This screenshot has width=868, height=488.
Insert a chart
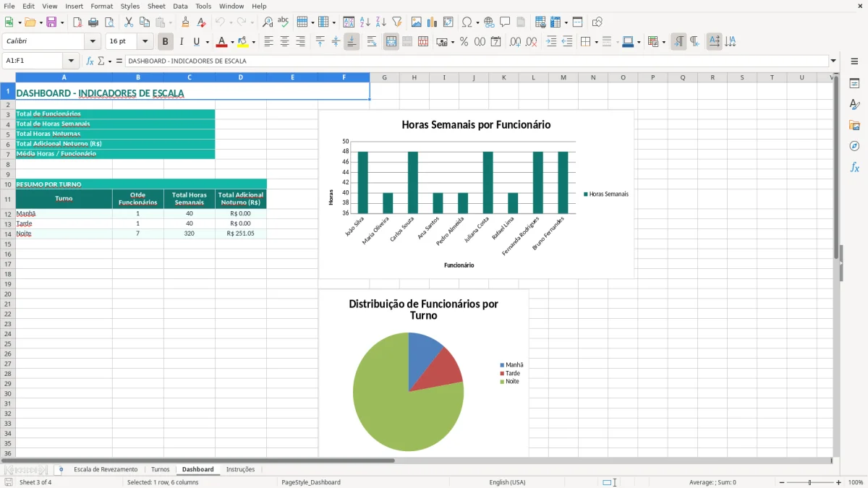tap(432, 22)
